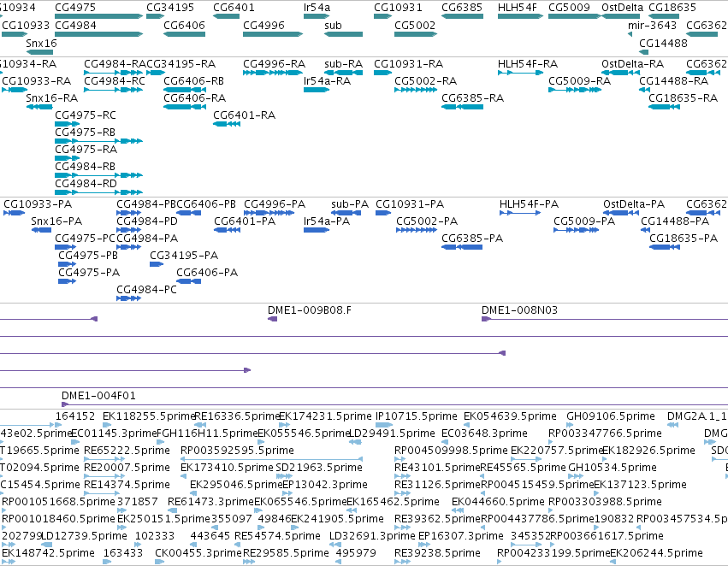Select the CG34195-PA protein label
Image resolution: width=728 pixels, height=566 pixels.
coord(184,255)
